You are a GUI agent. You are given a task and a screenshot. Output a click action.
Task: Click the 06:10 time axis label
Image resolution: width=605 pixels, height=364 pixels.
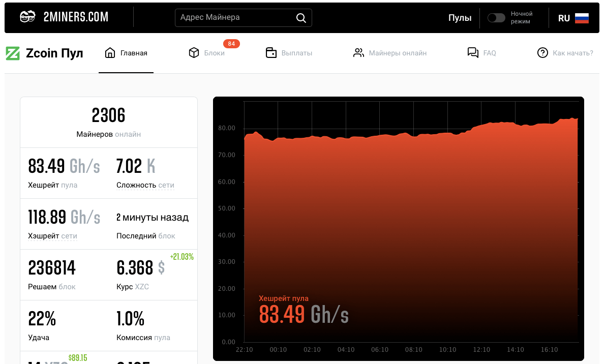380,350
